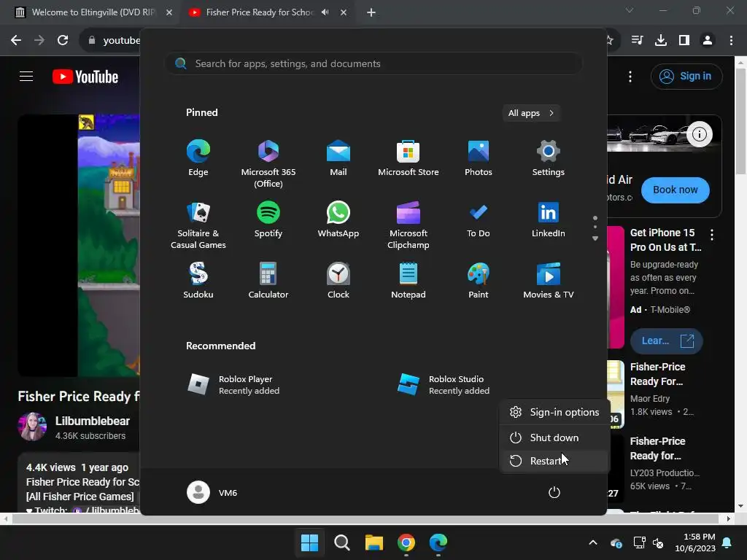Open Edge from the taskbar

(x=438, y=542)
